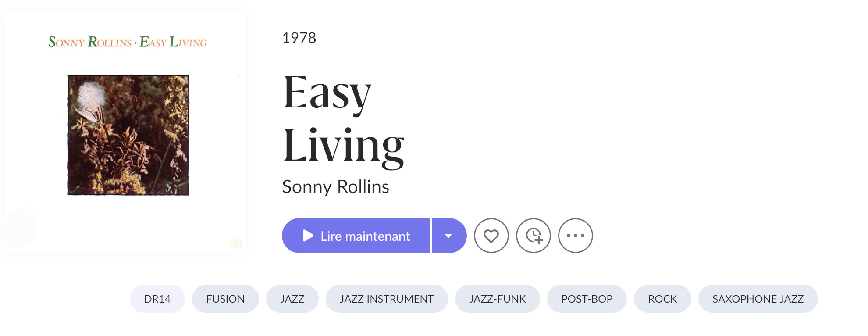868x336 pixels.
Task: Click the Lire maintenant button
Action: pyautogui.click(x=356, y=236)
